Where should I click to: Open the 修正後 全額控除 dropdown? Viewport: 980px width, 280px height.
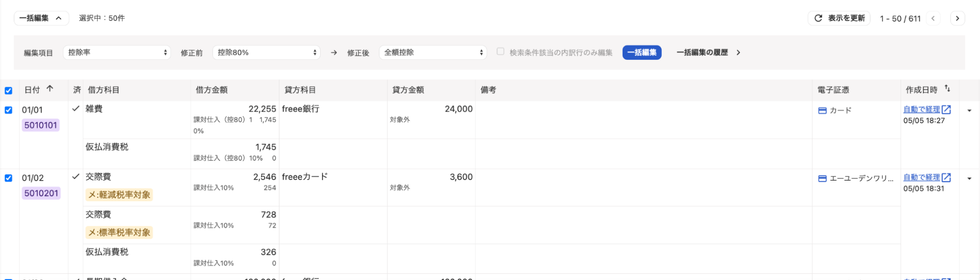(433, 52)
